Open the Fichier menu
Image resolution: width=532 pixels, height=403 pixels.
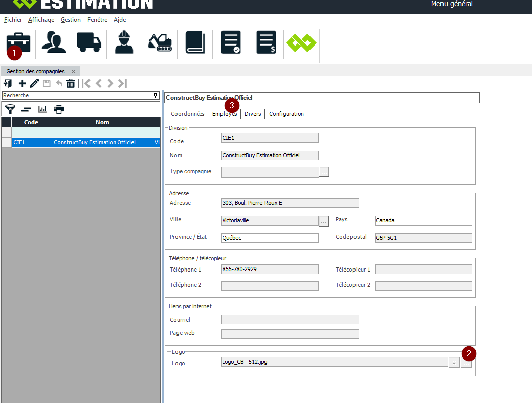point(13,20)
